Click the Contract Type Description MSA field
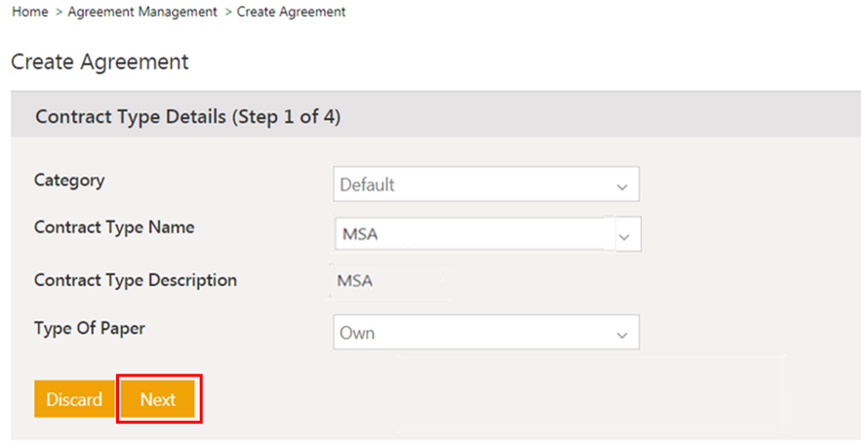The height and width of the screenshot is (448, 868). pyautogui.click(x=355, y=281)
